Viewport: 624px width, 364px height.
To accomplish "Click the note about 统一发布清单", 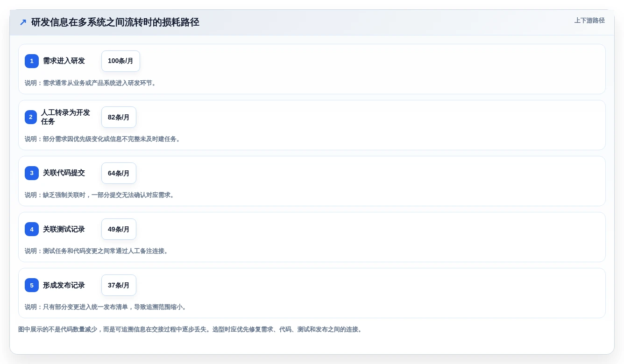I will point(106,307).
